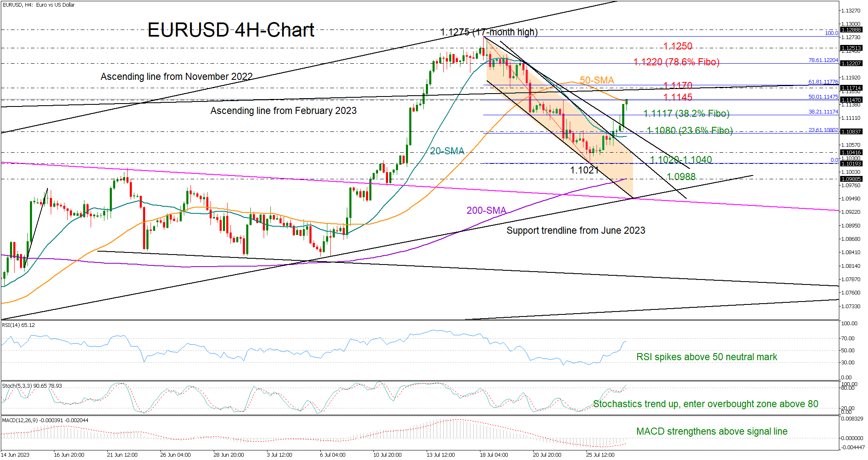868x460 pixels.
Task: Click the RSI(14) 65.12 indicator label
Action: [18, 325]
